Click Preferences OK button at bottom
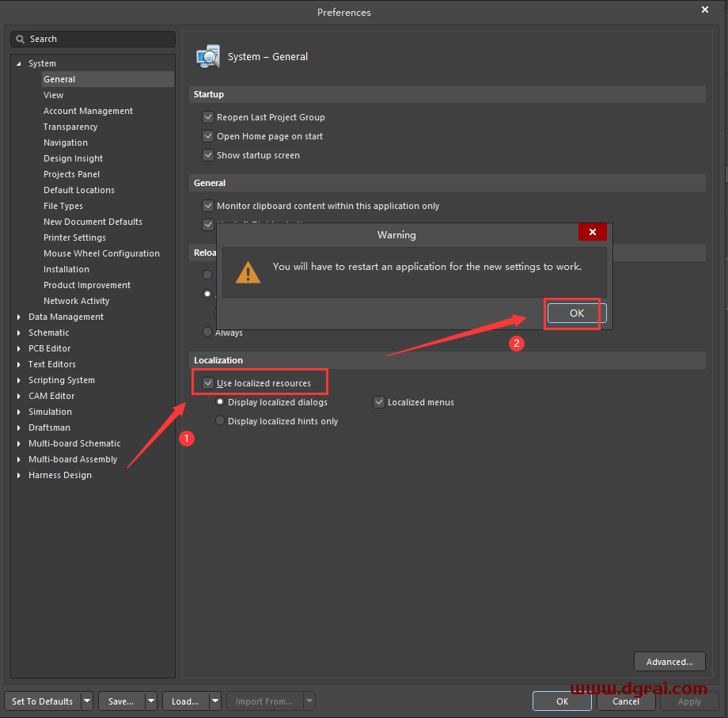This screenshot has width=728, height=718. tap(562, 701)
